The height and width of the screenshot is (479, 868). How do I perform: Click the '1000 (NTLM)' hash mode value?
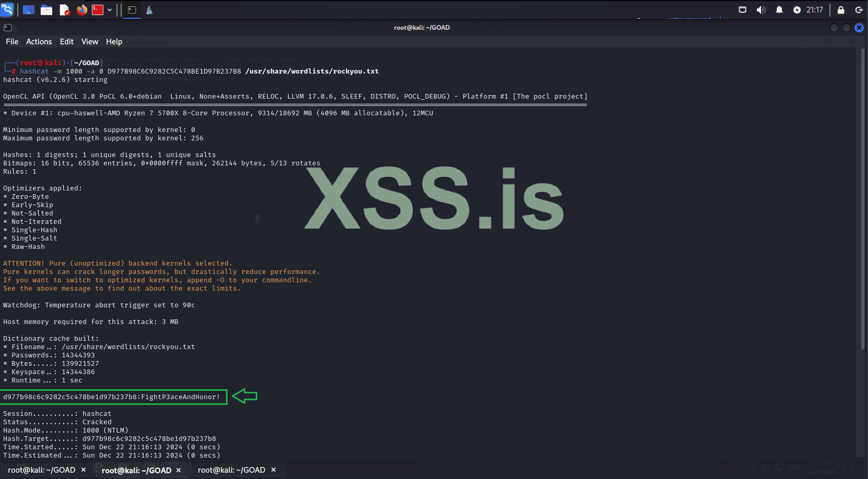click(105, 430)
